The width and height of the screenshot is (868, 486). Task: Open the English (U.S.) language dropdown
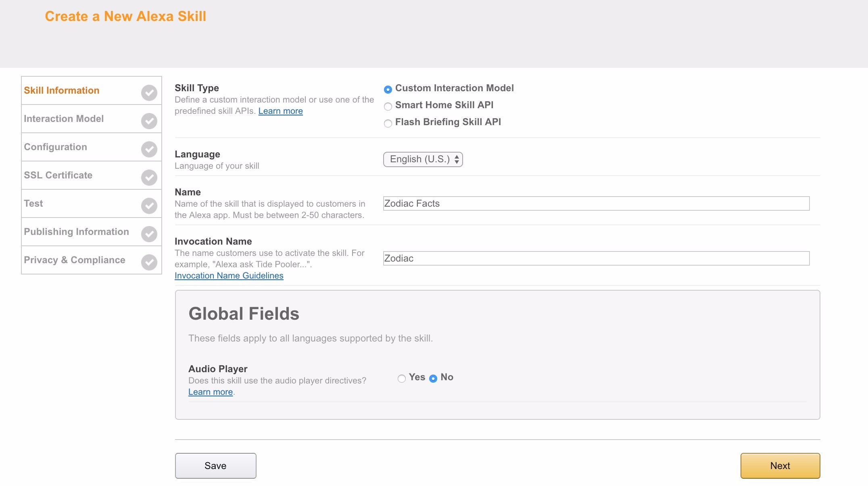[423, 159]
